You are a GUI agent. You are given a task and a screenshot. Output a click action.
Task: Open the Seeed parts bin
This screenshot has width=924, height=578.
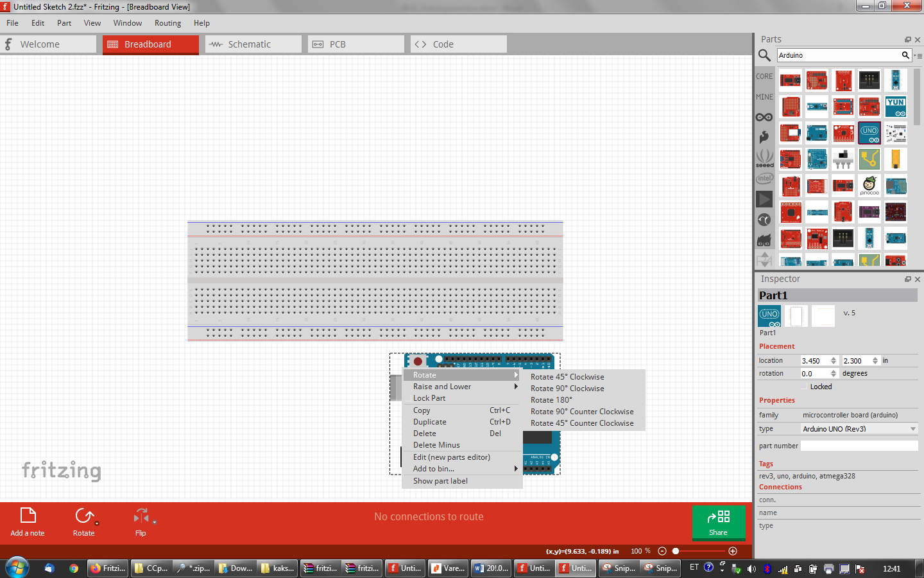pos(764,158)
